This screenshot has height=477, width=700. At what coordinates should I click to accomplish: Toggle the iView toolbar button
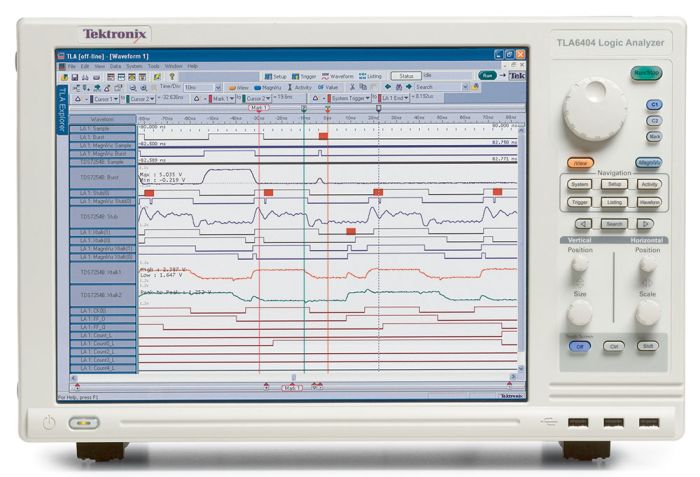238,88
